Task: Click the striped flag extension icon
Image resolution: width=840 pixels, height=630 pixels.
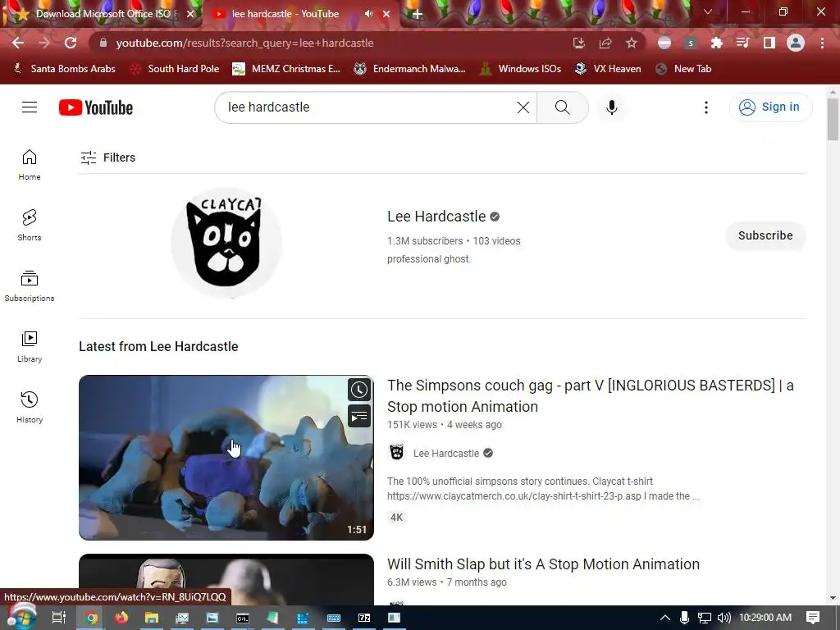Action: coord(664,43)
